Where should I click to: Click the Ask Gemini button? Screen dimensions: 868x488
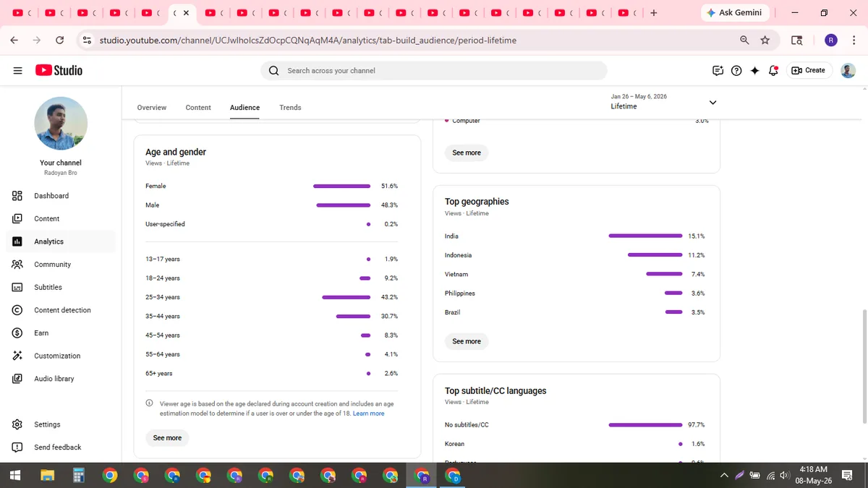coord(734,13)
